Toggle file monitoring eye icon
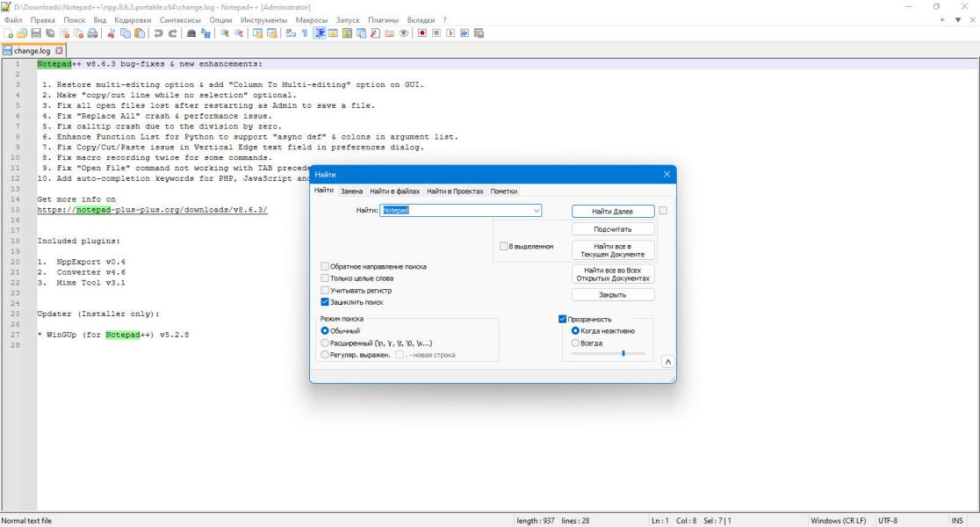This screenshot has width=980, height=527. (404, 33)
